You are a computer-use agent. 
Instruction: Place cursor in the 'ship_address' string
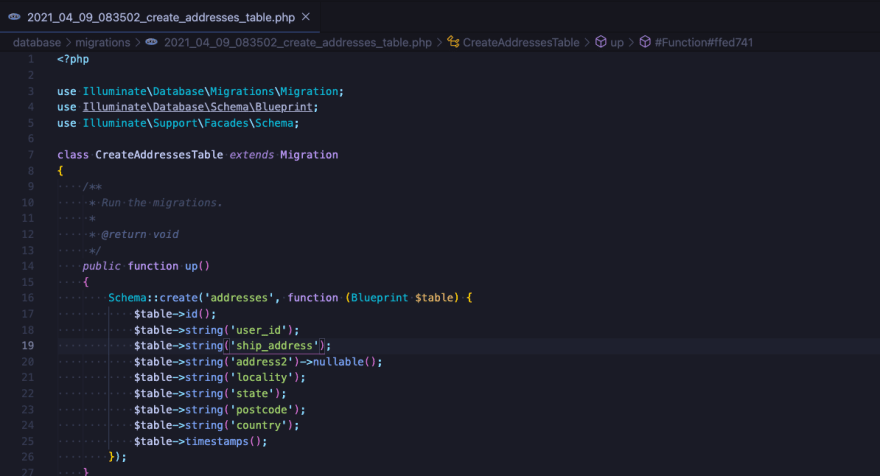(275, 345)
